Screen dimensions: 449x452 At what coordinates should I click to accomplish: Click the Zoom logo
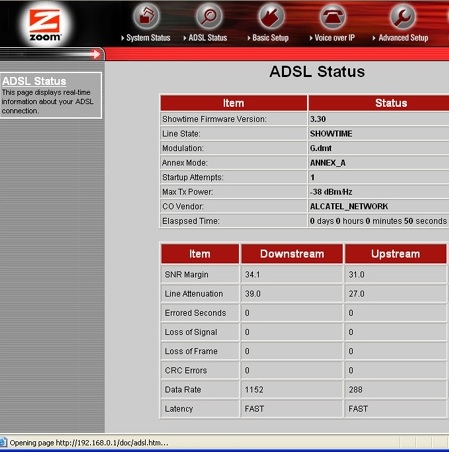point(45,24)
